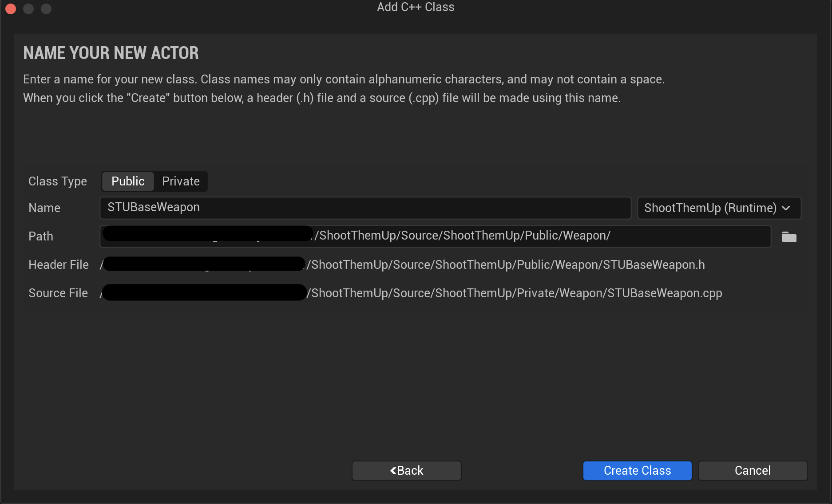
Task: Close the window with the red button
Action: (x=11, y=8)
